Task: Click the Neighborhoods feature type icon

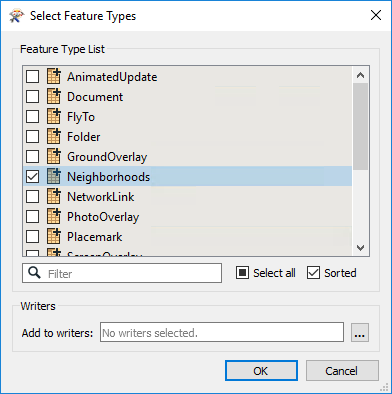Action: pos(54,176)
